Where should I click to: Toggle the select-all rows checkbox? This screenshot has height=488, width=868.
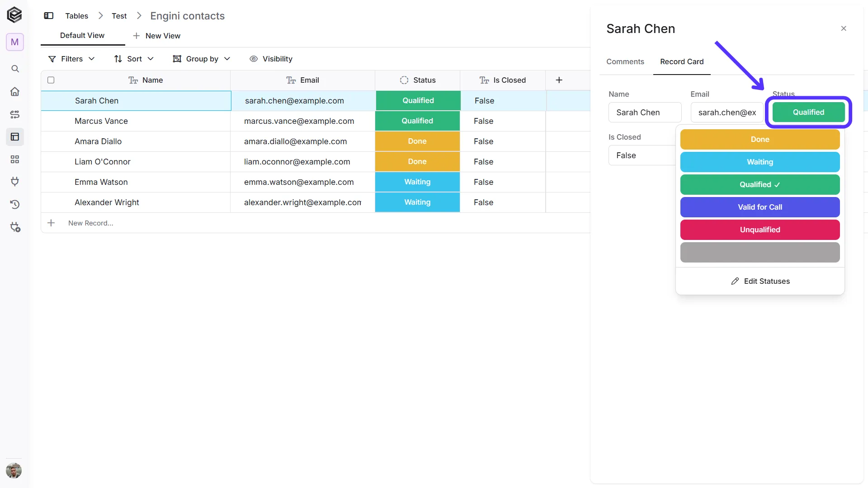[51, 80]
